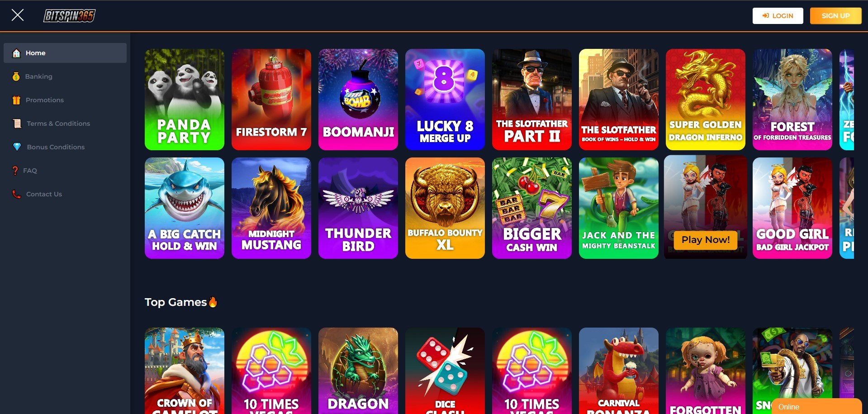Click the Bonus Conditions diamond icon
The width and height of the screenshot is (868, 414).
point(17,147)
